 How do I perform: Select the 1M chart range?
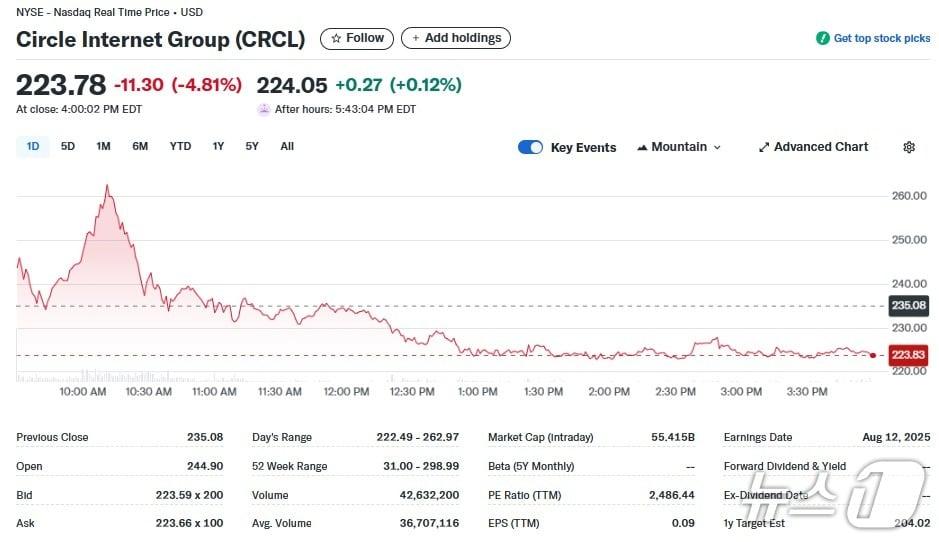(x=103, y=146)
